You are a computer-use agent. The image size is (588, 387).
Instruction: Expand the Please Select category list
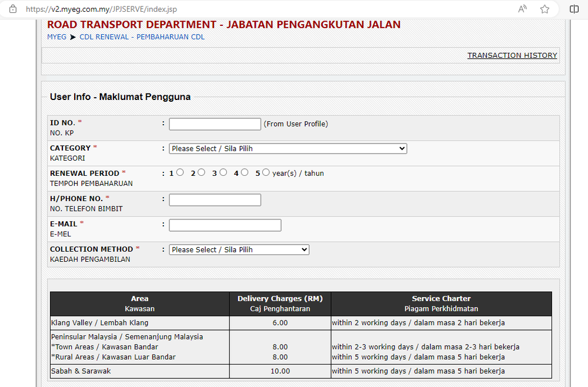[x=288, y=148]
